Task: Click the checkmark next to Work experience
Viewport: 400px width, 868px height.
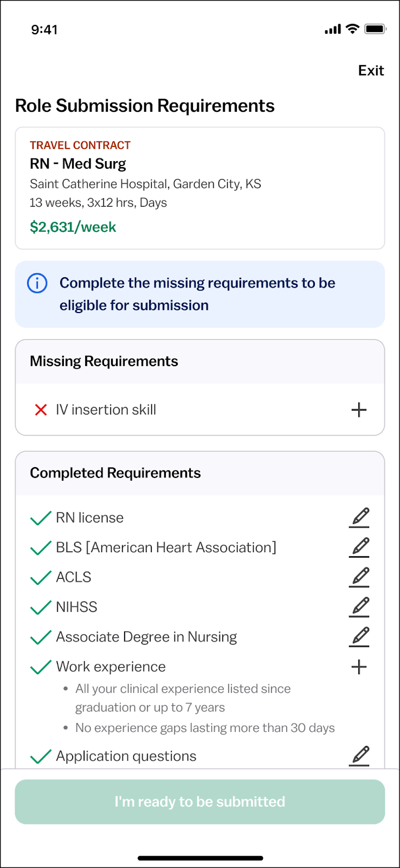Action: point(41,667)
